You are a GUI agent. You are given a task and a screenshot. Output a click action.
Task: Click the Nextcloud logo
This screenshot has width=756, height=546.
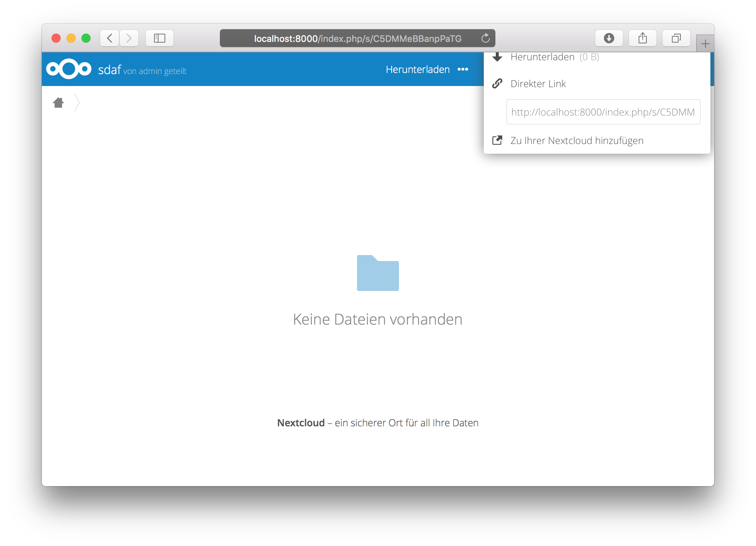69,69
